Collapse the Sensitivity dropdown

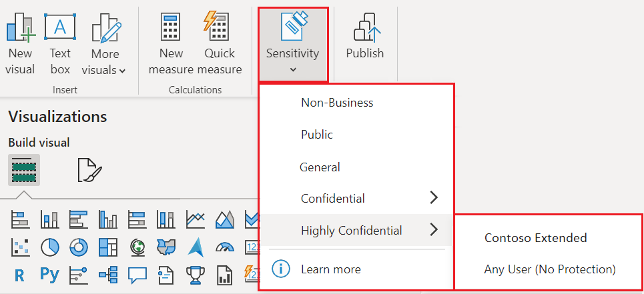point(292,44)
